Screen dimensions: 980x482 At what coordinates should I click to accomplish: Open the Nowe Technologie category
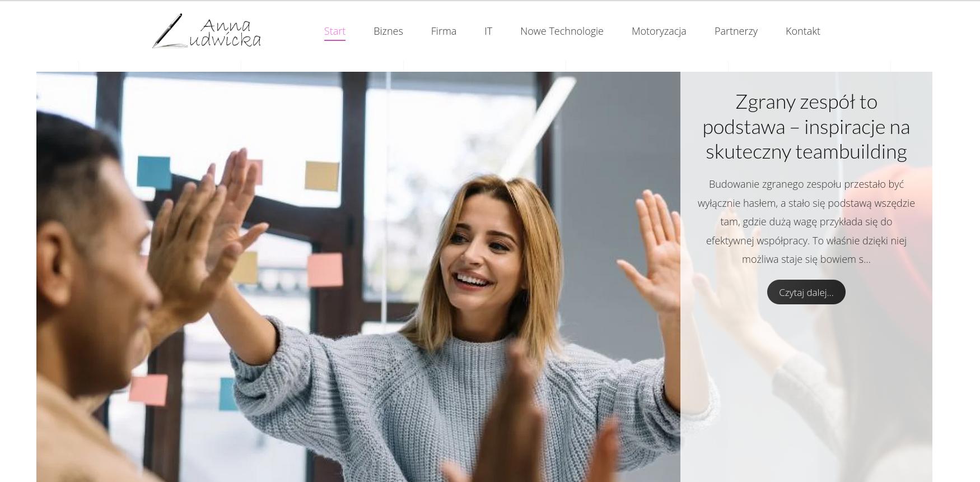point(562,31)
